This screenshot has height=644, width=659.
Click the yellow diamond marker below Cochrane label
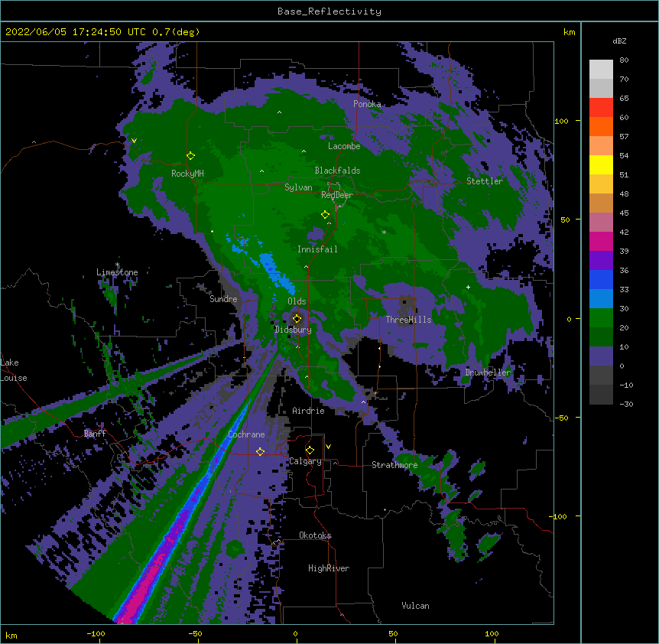tap(260, 452)
